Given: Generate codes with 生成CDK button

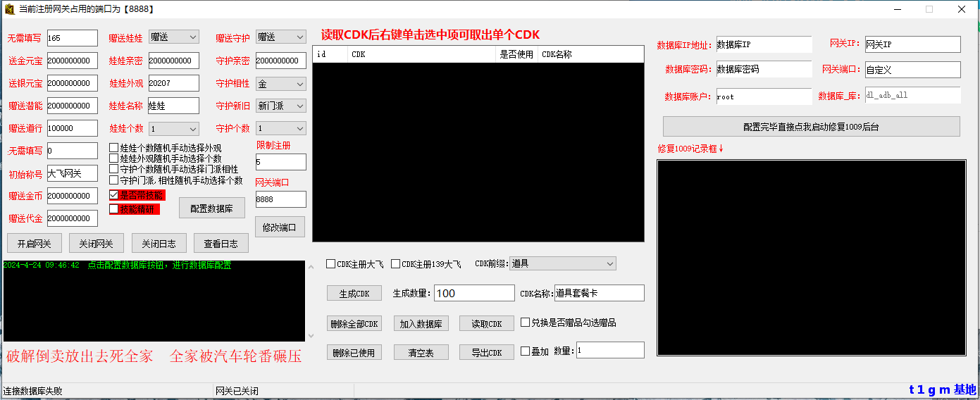Looking at the screenshot, I should [x=354, y=294].
